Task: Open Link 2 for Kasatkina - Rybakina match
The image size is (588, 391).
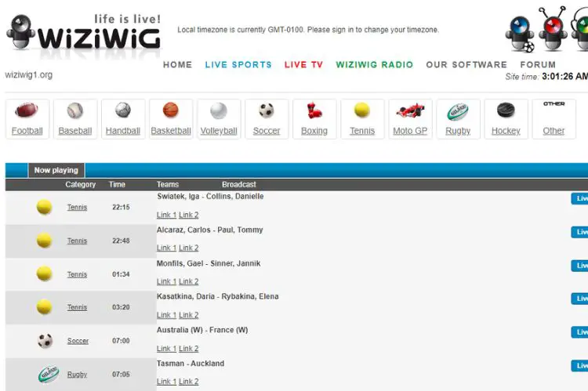Action: click(189, 315)
